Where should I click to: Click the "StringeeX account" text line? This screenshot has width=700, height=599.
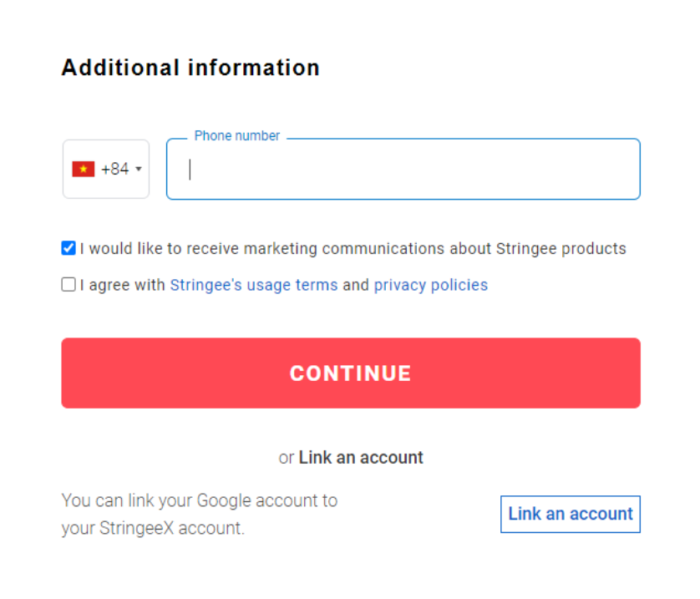tap(153, 529)
